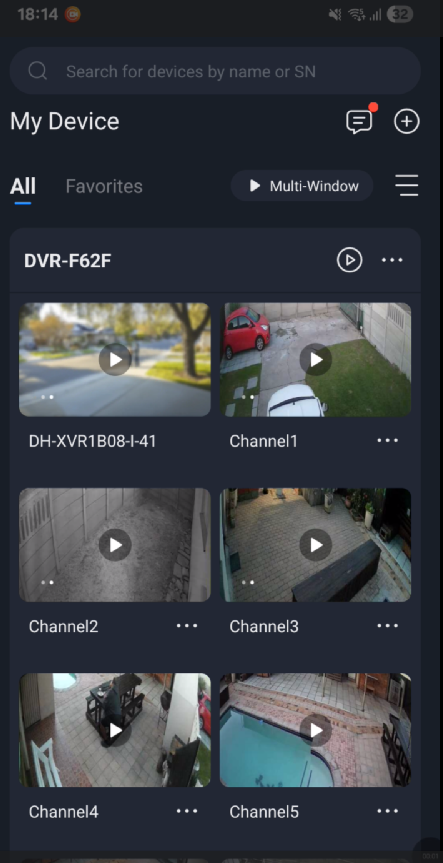Open DVR-F62F more options dots
443x863 pixels.
click(x=392, y=260)
